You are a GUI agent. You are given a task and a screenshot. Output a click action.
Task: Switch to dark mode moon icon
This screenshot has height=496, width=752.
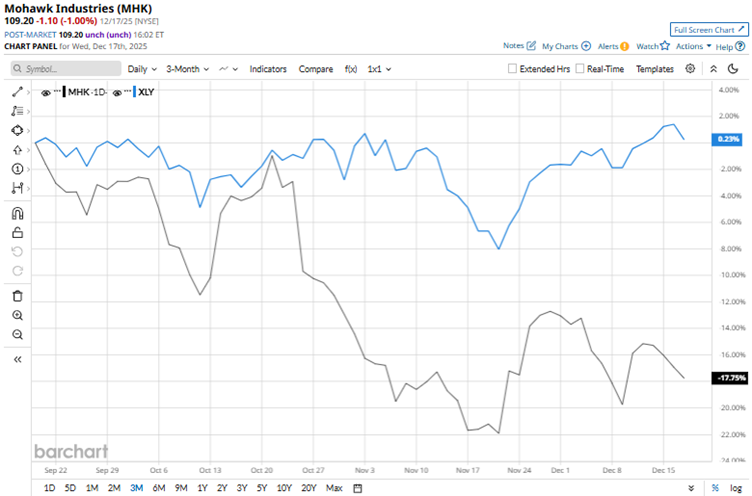[733, 69]
